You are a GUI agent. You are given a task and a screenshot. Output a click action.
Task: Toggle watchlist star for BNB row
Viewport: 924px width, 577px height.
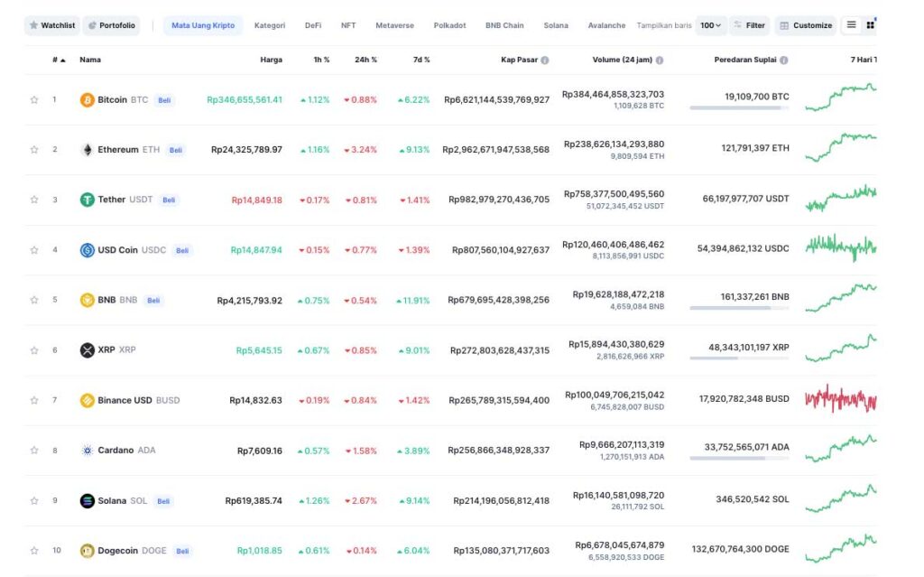34,301
